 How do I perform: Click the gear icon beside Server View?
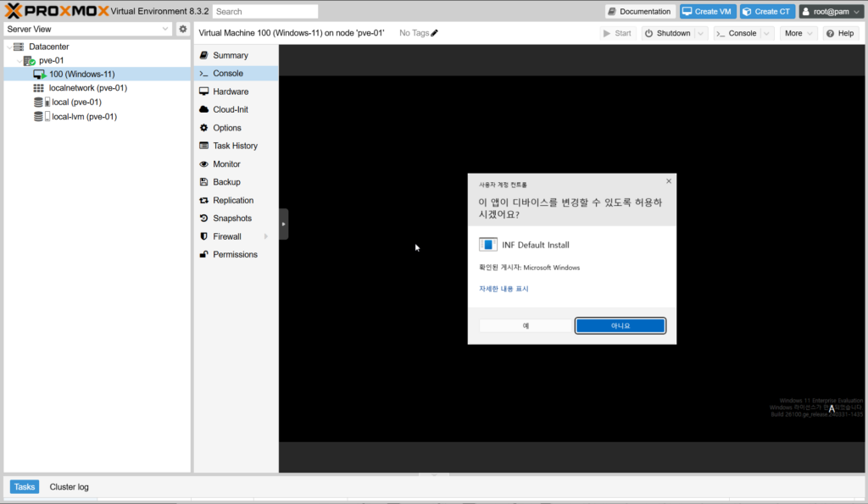click(182, 29)
